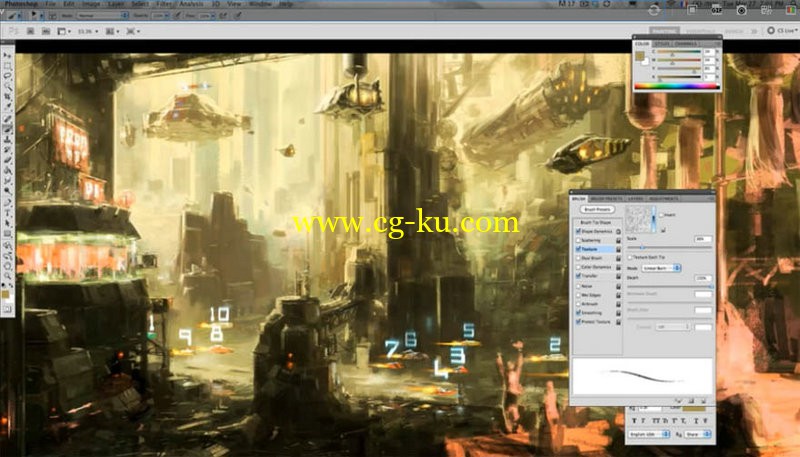Open brush preset picker arrow
The width and height of the screenshot is (800, 457).
point(42,15)
